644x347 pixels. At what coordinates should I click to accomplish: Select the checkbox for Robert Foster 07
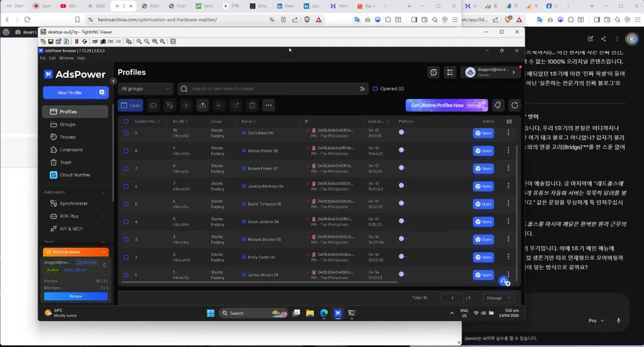126,169
